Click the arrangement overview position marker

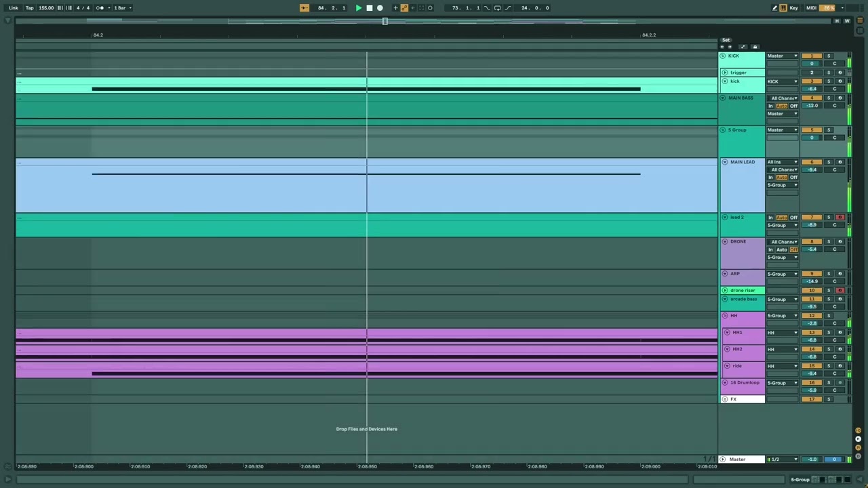[385, 21]
